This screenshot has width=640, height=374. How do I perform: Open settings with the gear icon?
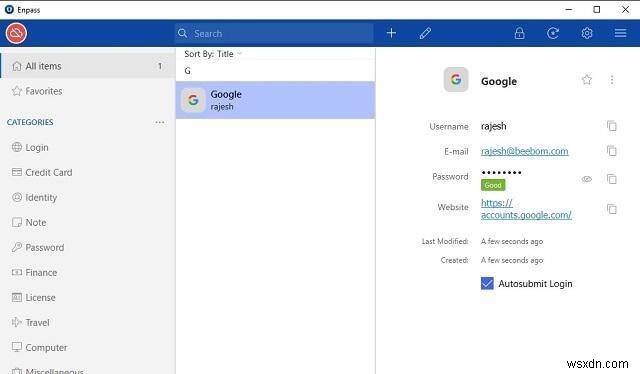coord(587,33)
